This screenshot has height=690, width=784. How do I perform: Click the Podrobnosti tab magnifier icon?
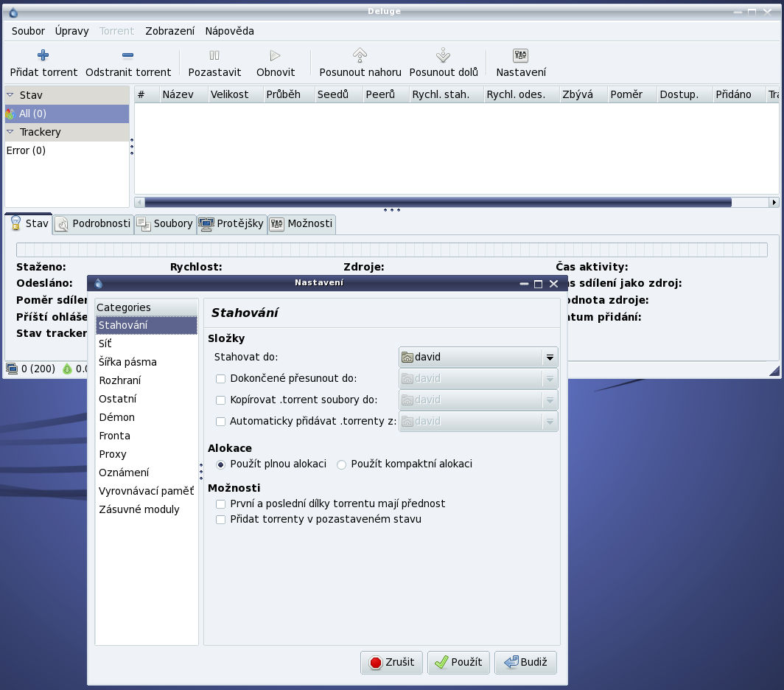[x=62, y=223]
